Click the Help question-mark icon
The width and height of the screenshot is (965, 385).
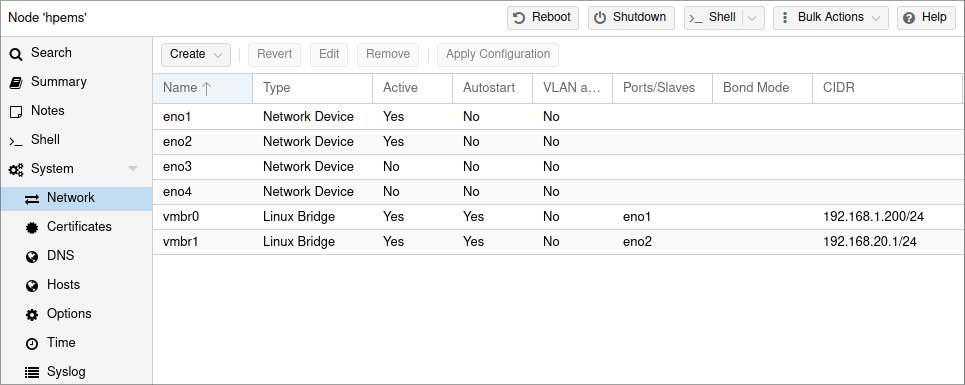coord(909,18)
